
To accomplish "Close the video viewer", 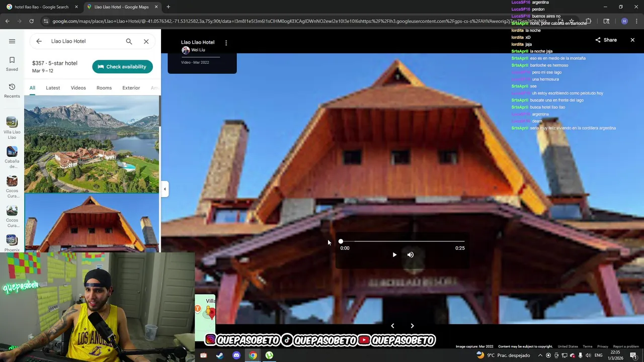I will (x=632, y=40).
